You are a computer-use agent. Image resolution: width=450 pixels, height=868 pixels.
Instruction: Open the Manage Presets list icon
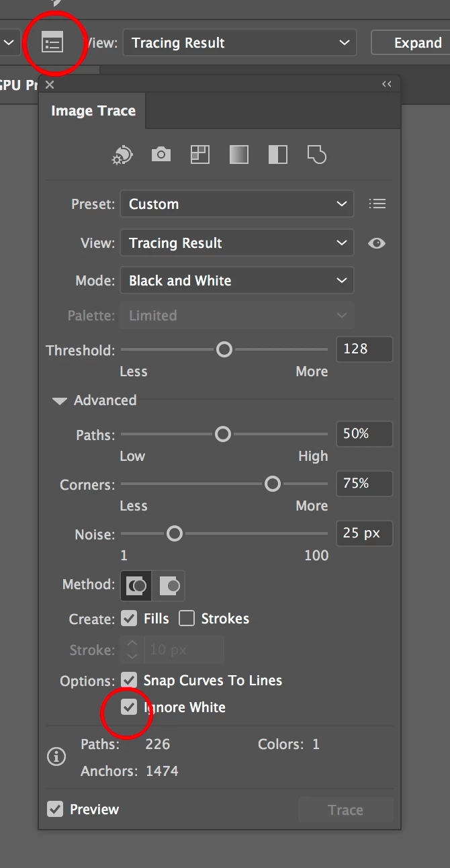[x=377, y=204]
